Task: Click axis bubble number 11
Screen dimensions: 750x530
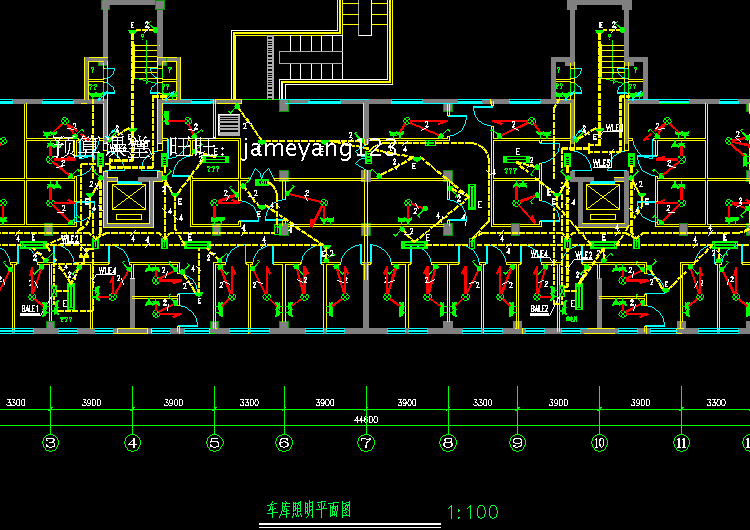Action: (x=681, y=443)
